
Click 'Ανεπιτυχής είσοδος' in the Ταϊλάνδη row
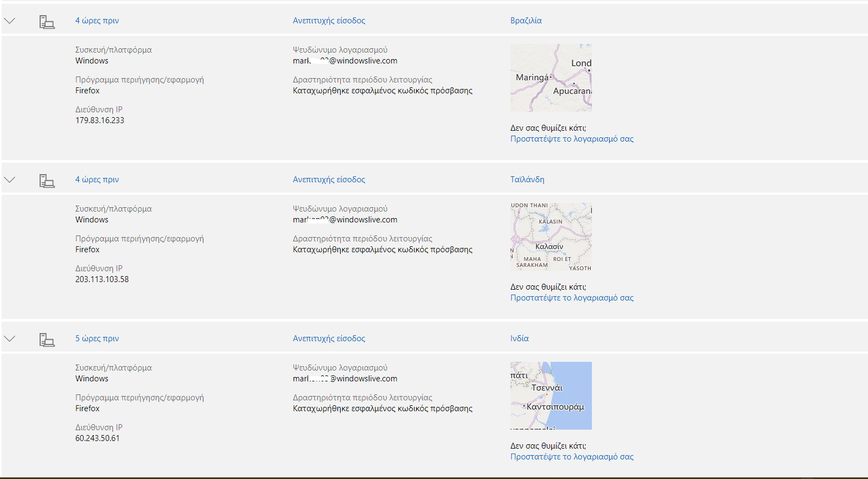pyautogui.click(x=329, y=180)
